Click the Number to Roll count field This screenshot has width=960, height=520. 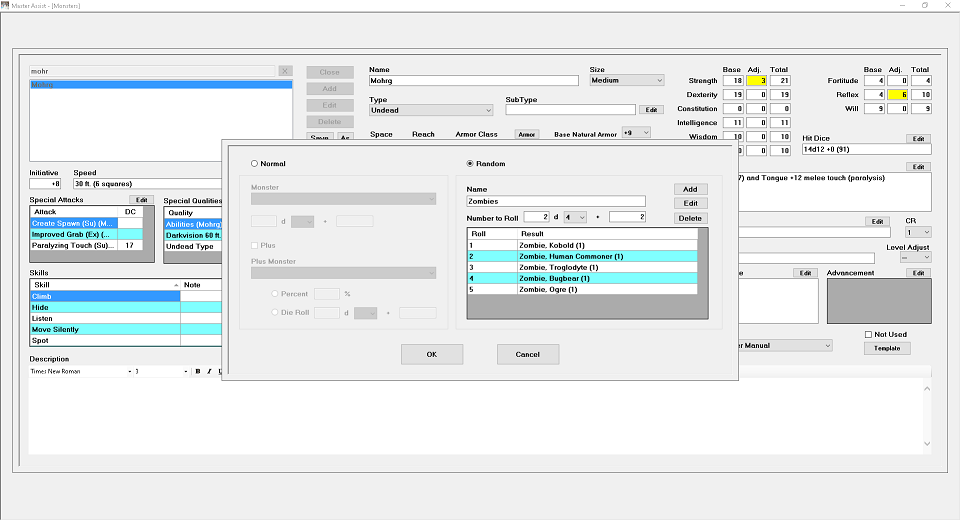pyautogui.click(x=536, y=217)
